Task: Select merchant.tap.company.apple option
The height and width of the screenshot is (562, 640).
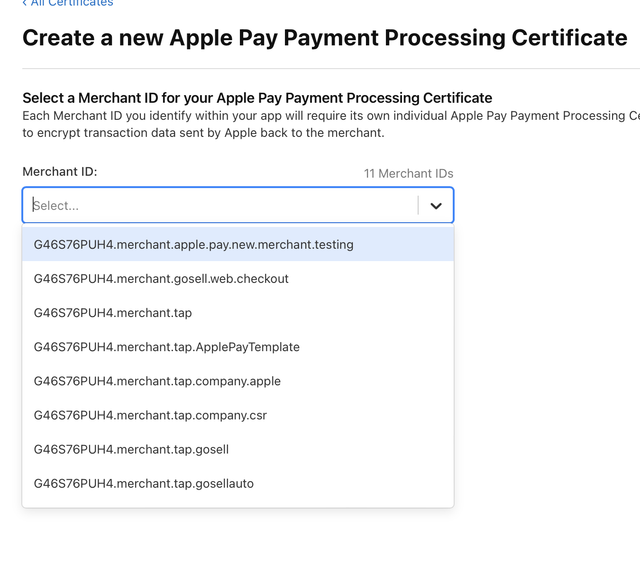Action: (x=238, y=381)
